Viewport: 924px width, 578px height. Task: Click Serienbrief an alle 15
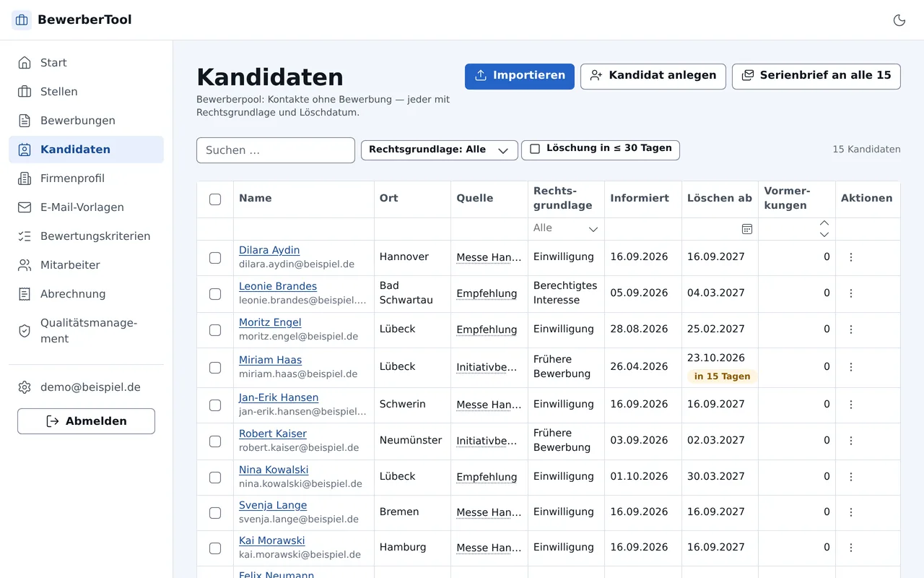[x=816, y=77]
